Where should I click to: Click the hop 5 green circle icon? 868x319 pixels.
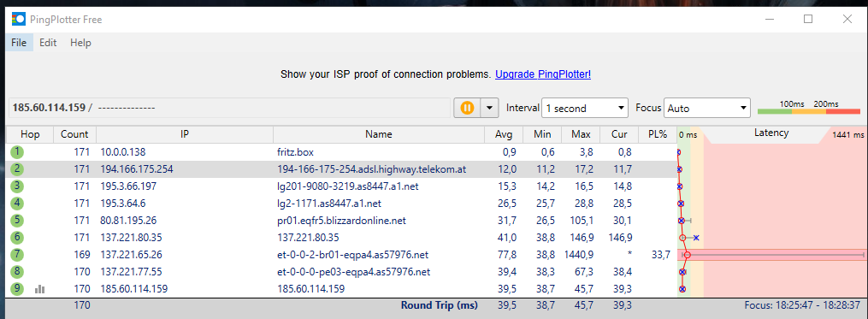point(18,221)
